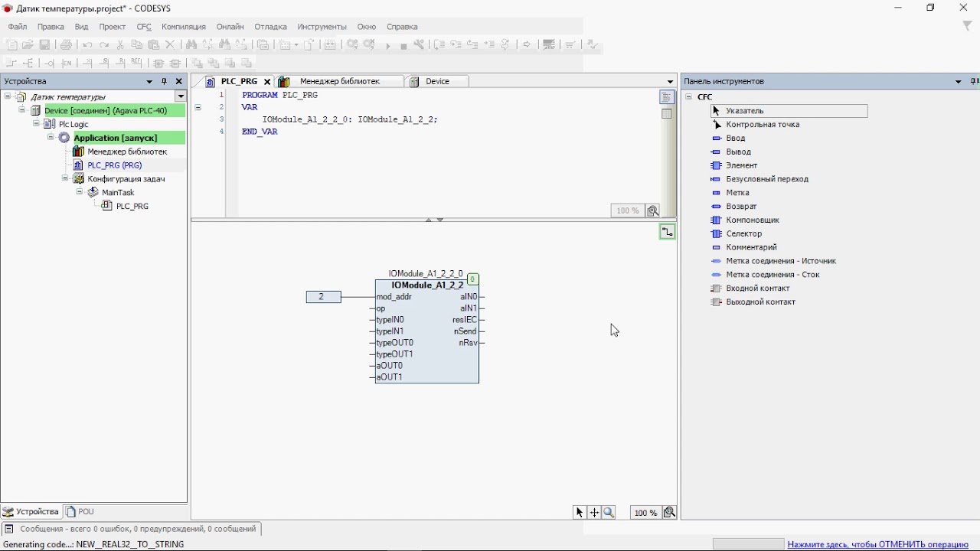Select Метка соединения - Источник tool

(x=774, y=261)
